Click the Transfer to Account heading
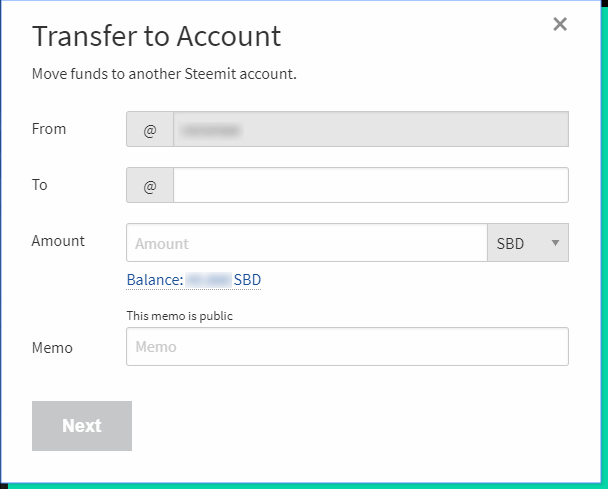This screenshot has height=489, width=608. click(x=156, y=36)
